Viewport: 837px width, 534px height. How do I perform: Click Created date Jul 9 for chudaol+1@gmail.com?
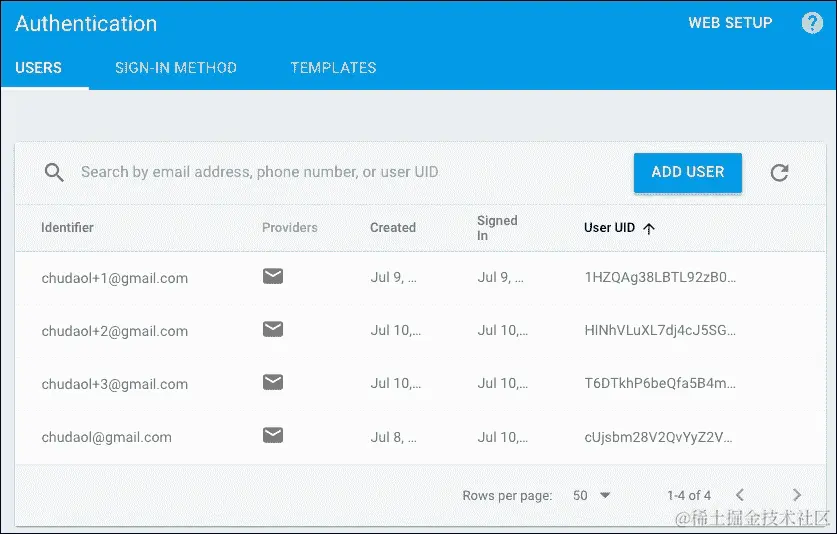(393, 277)
